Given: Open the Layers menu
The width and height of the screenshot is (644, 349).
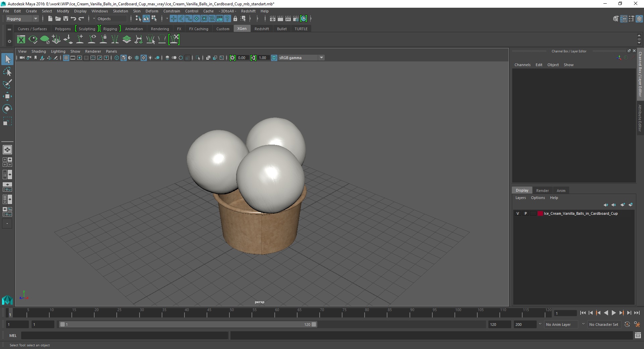Looking at the screenshot, I should click(x=521, y=198).
